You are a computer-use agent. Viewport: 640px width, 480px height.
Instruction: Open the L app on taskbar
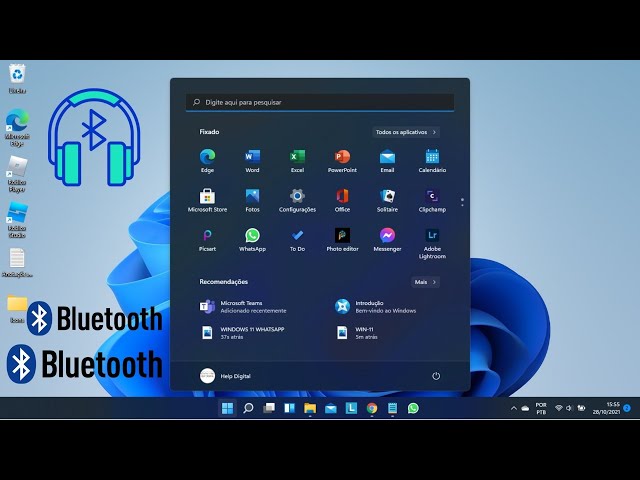(351, 408)
